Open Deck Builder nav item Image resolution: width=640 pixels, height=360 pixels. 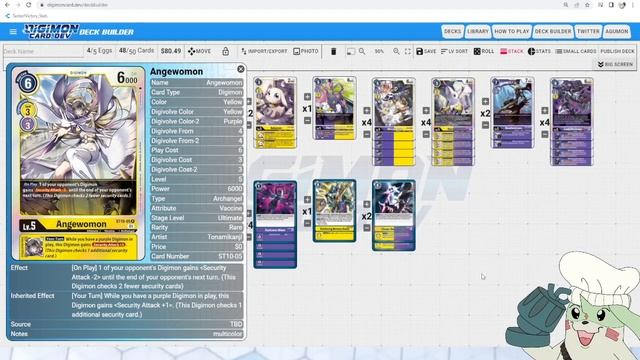click(553, 31)
